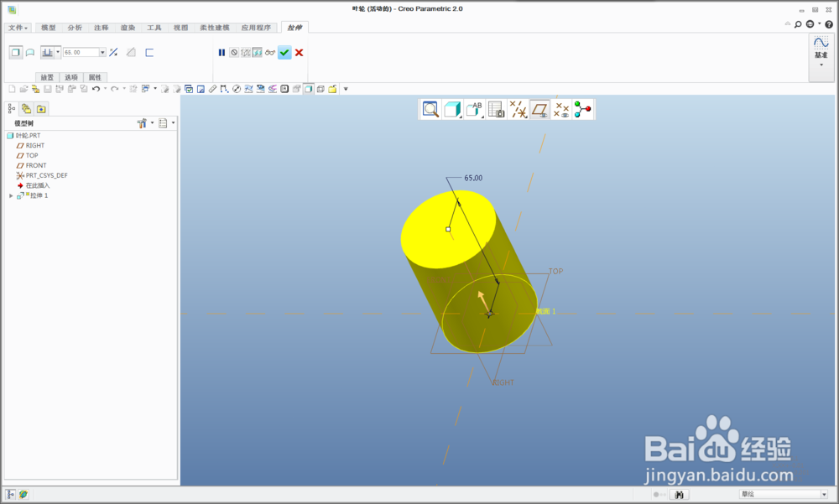Select FRONT datum plane in tree
The width and height of the screenshot is (839, 504).
(x=32, y=166)
